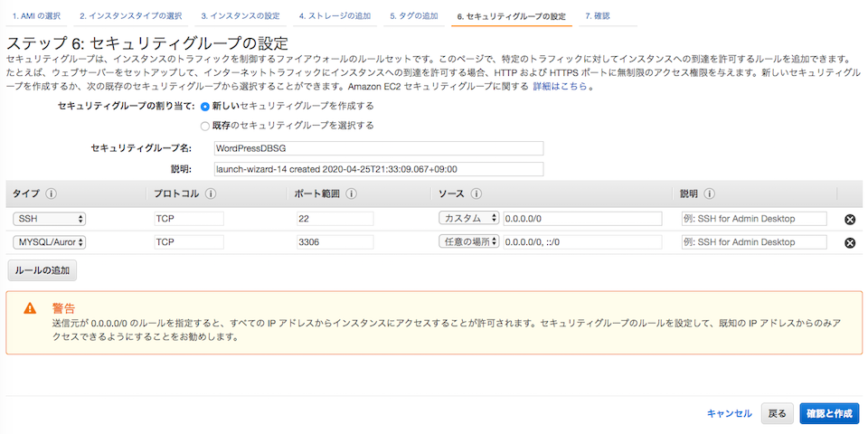The height and width of the screenshot is (434, 868).
Task: Go to 2. インスタンスタイプの選択 tab
Action: click(130, 16)
